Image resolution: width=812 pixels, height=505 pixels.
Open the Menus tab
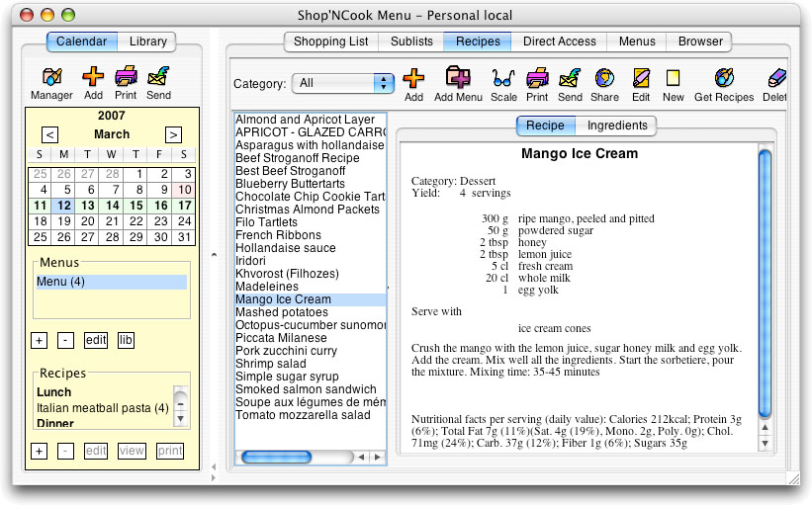coord(637,42)
